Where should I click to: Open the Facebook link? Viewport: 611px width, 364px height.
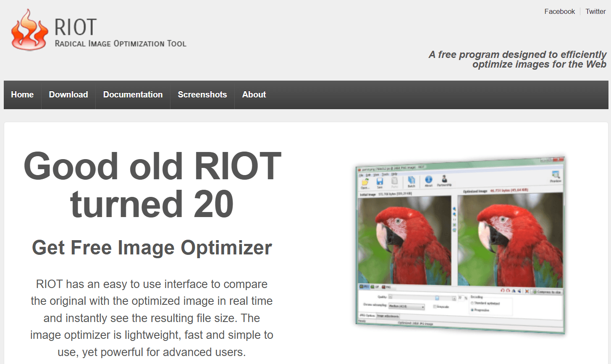tap(559, 12)
